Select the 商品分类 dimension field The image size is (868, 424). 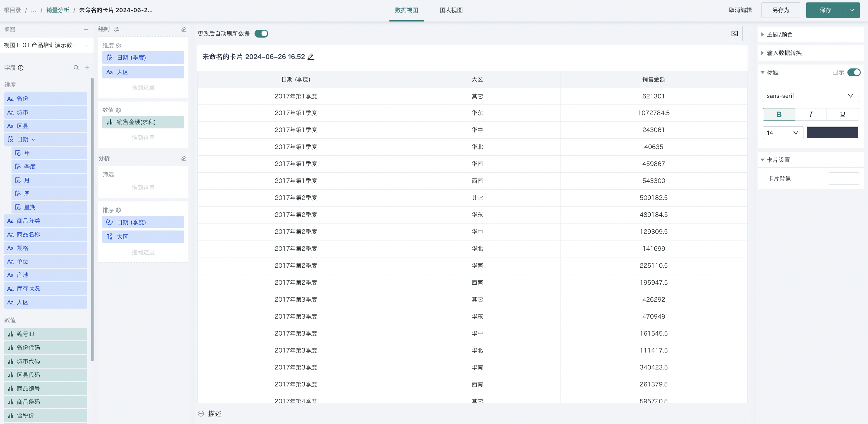[x=45, y=221]
